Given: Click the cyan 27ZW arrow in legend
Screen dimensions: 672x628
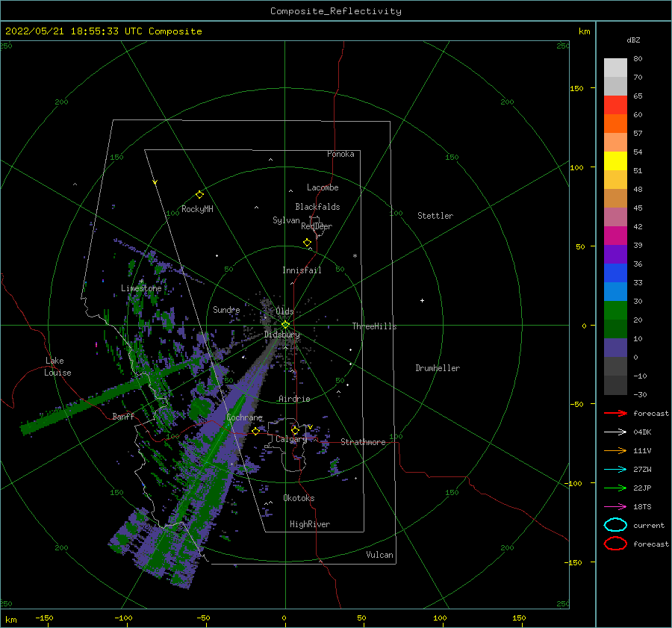Looking at the screenshot, I should [x=615, y=470].
